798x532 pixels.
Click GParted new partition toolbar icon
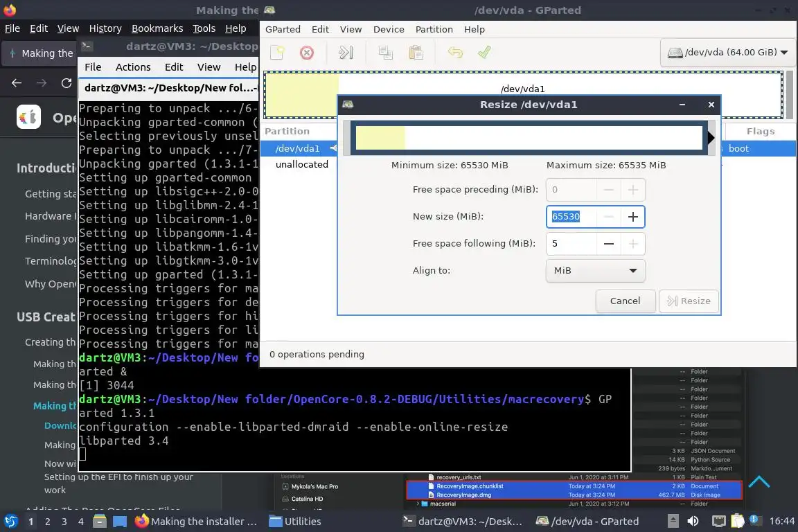(x=277, y=53)
